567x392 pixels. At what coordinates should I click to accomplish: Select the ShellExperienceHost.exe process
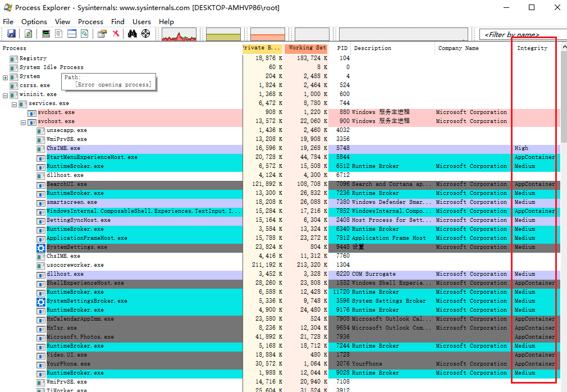(280, 283)
